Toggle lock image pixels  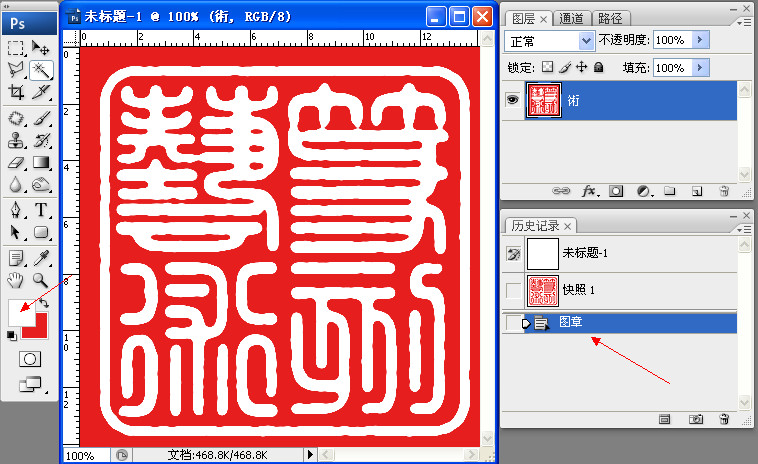click(565, 67)
